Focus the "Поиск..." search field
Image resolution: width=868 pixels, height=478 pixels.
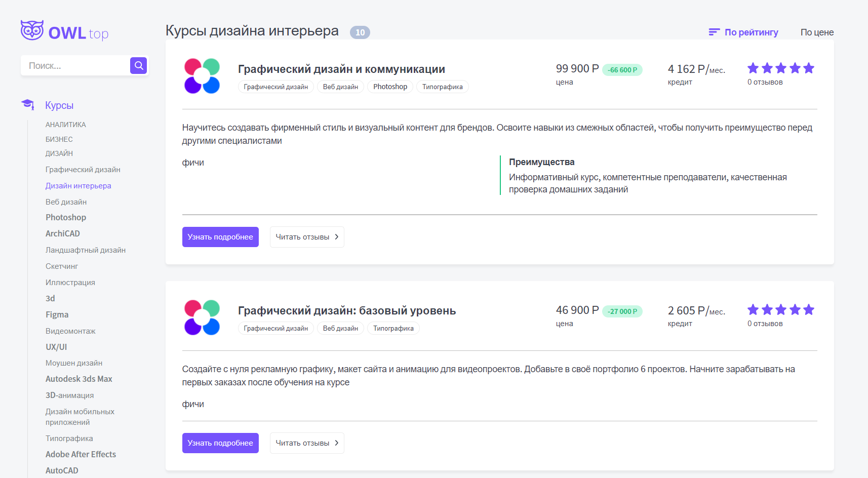(x=75, y=66)
